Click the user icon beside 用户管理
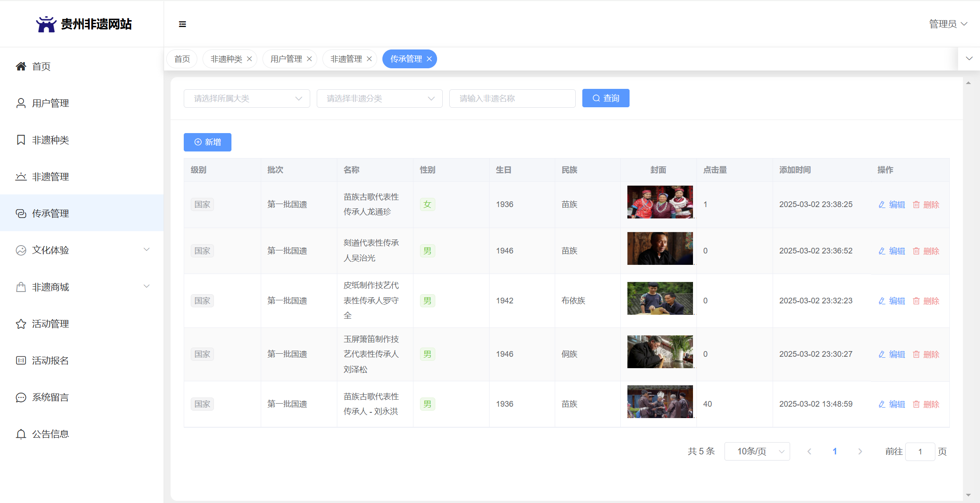Viewport: 980px width, 503px height. click(x=21, y=103)
